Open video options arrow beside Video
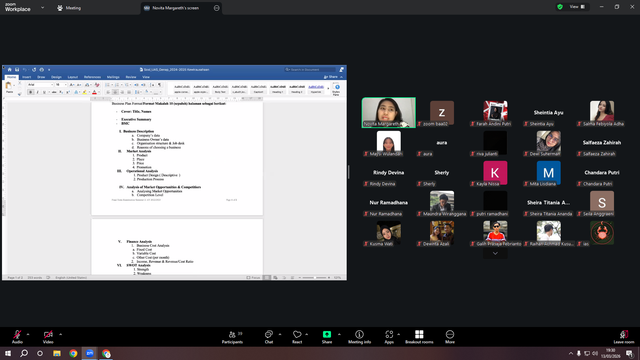Screen dimensions: 640x360 click(60, 334)
